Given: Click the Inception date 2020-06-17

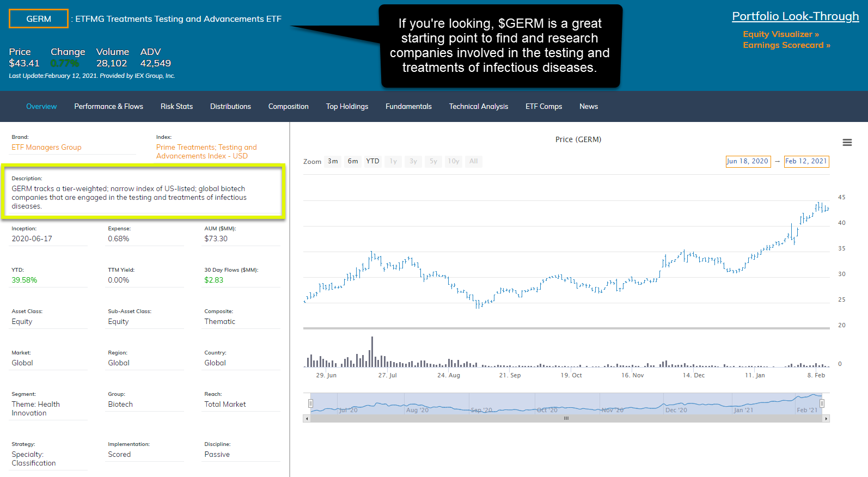Looking at the screenshot, I should [32, 239].
